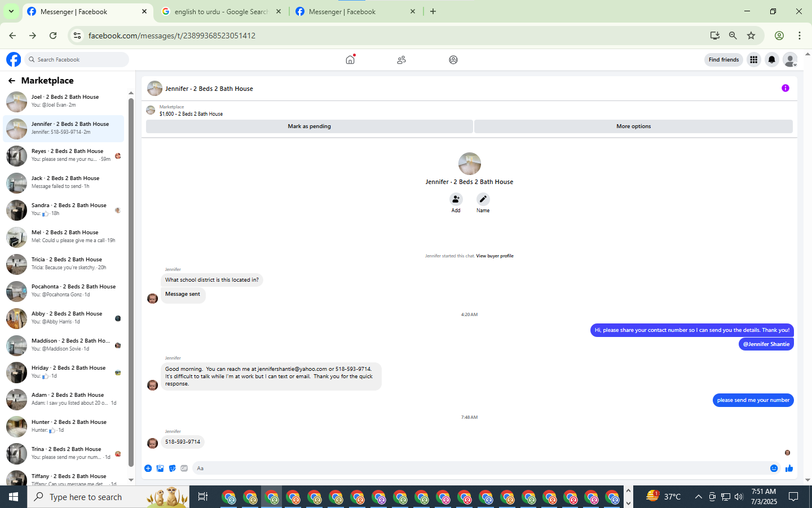Go back in the browser

click(12, 36)
